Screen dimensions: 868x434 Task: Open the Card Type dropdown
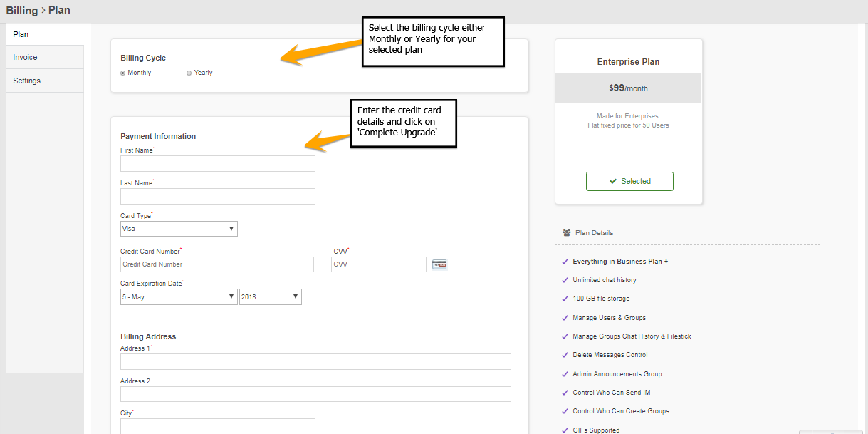tap(179, 229)
